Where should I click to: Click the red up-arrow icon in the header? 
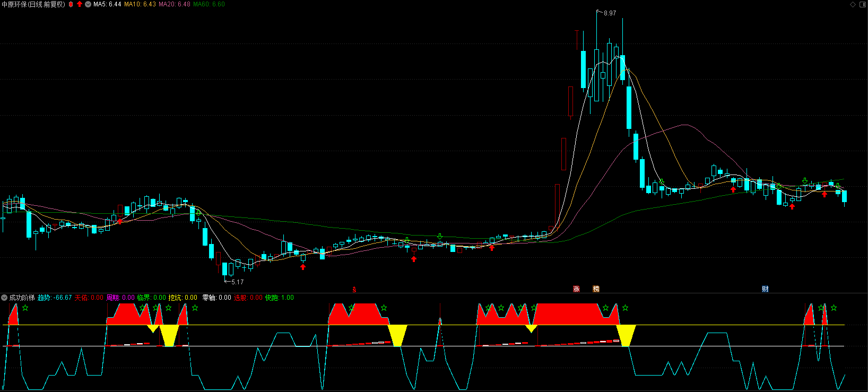click(80, 4)
